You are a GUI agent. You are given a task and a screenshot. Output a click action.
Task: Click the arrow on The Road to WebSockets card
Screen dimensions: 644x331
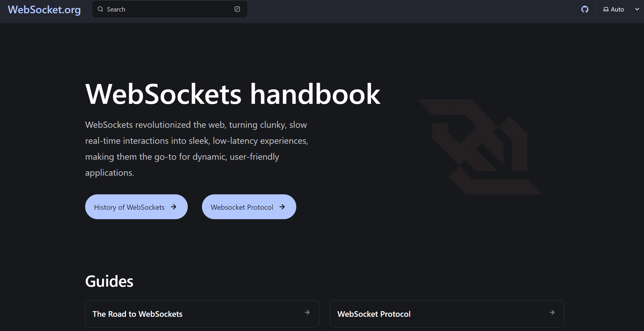point(308,312)
